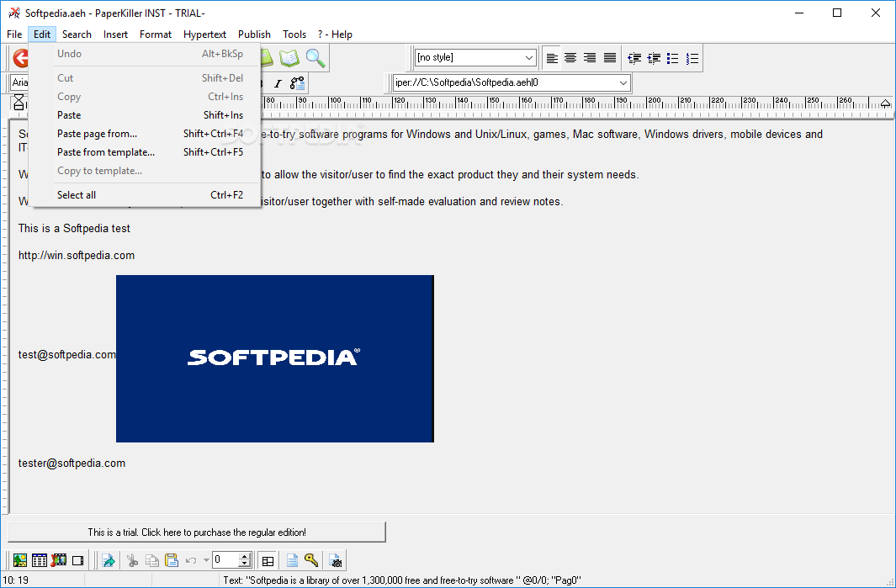Click the test@softpedia.com text
Viewport: 896px width, 588px height.
click(x=66, y=354)
